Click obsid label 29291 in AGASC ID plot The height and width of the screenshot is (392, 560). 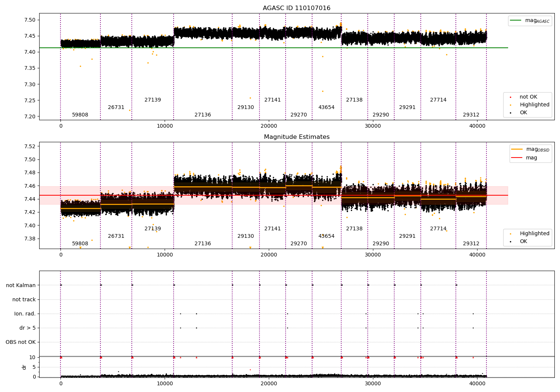coord(407,108)
